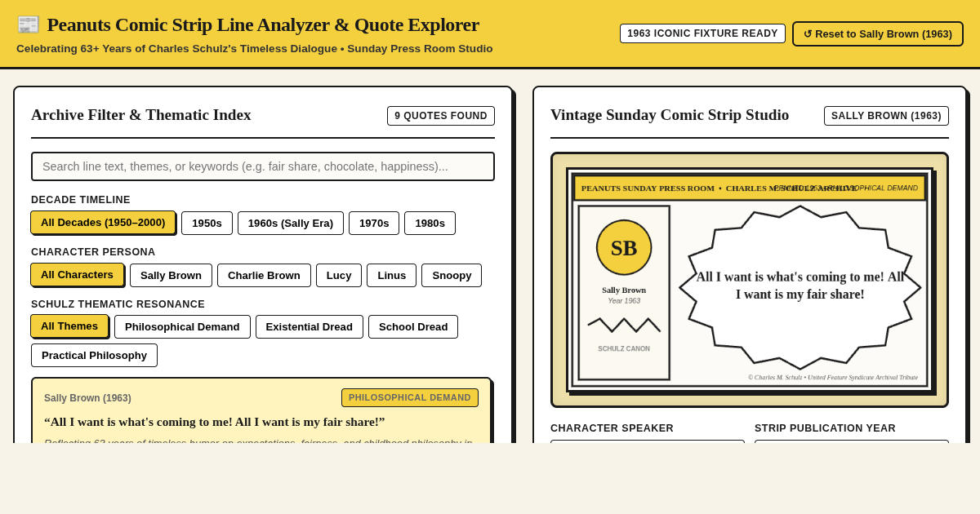Apply the Practical Philosophy theme filter
Image resolution: width=980 pixels, height=514 pixels.
(x=94, y=355)
